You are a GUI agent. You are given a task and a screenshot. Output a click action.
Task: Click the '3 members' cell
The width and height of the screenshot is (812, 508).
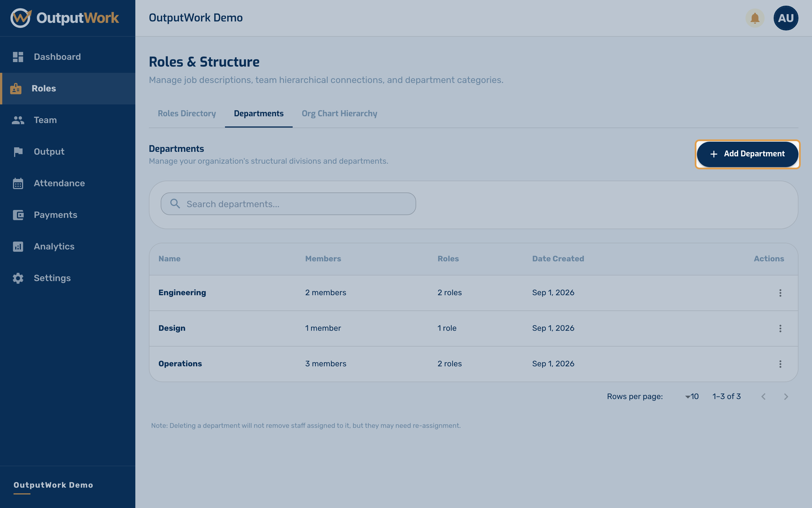click(x=325, y=364)
